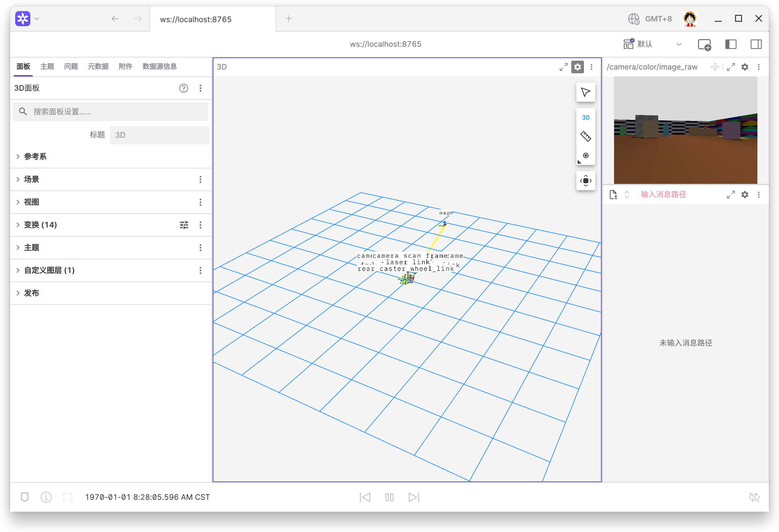This screenshot has width=779, height=532.
Task: Click the publish point tool
Action: (x=586, y=155)
